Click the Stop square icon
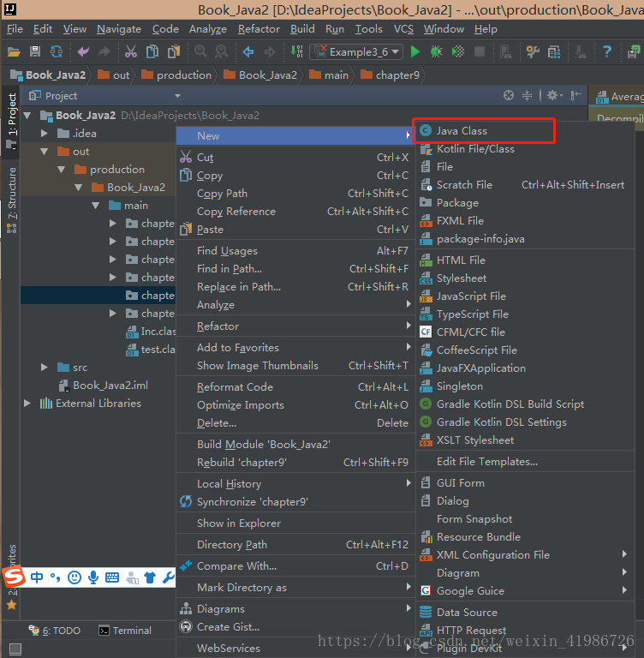 click(x=479, y=51)
